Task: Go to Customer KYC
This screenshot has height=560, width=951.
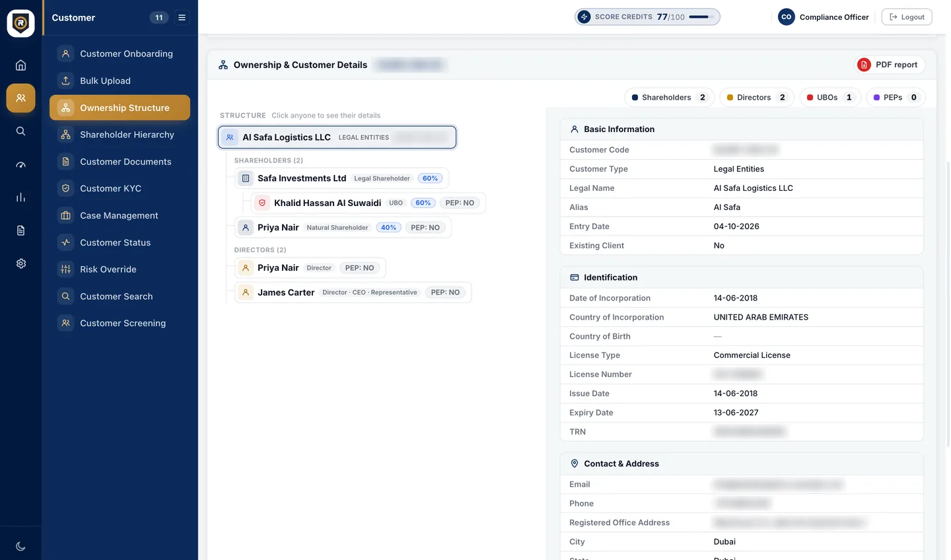Action: coord(120,188)
